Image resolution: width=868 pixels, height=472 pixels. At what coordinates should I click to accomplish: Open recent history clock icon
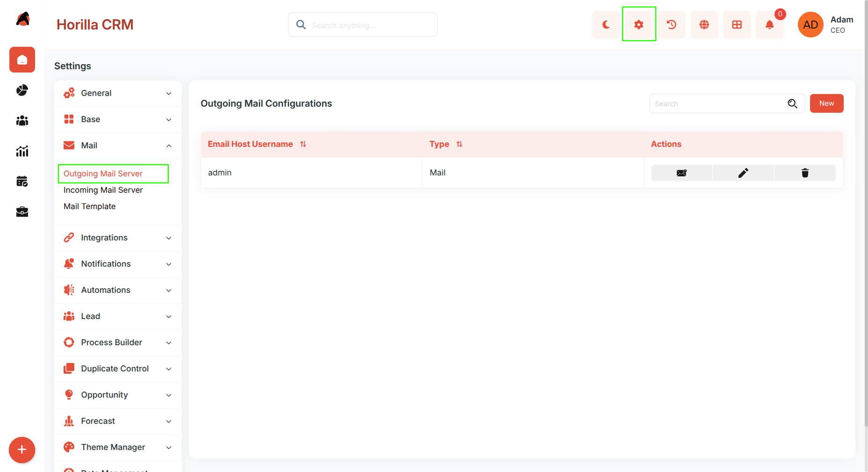point(671,25)
